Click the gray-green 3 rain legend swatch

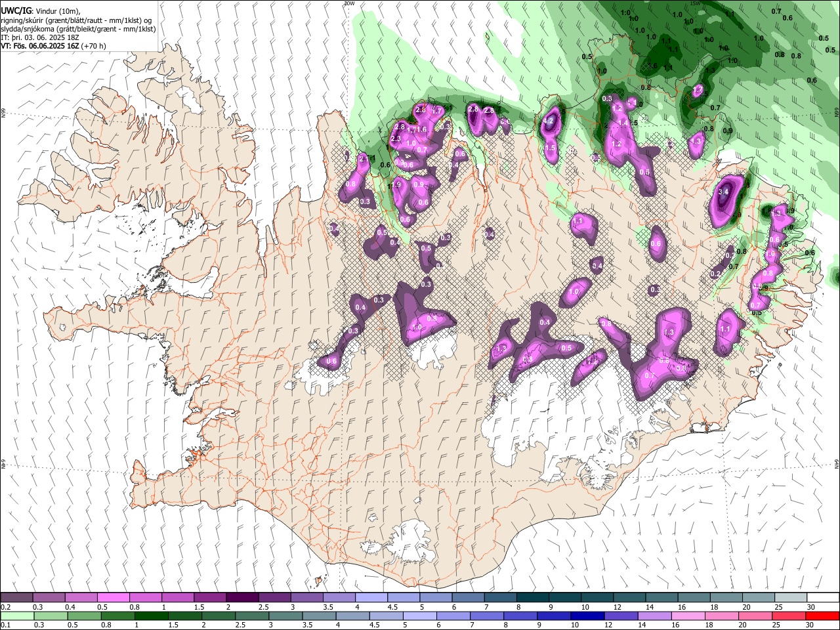point(285,616)
